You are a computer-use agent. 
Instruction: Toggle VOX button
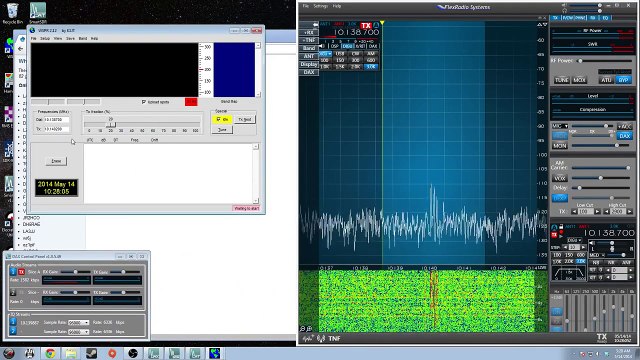tap(560, 178)
